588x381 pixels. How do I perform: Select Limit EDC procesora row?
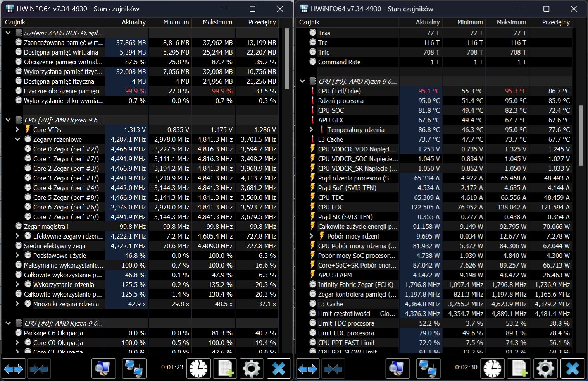click(434, 333)
